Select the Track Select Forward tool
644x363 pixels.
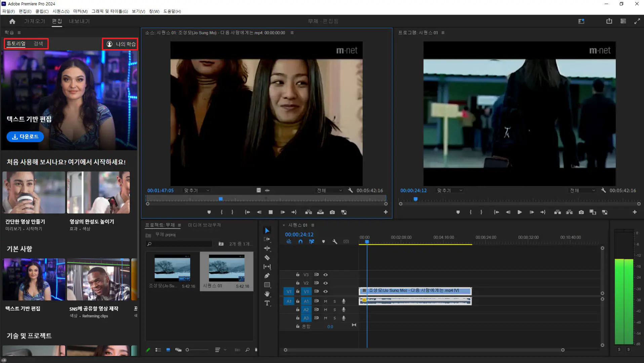(x=267, y=239)
